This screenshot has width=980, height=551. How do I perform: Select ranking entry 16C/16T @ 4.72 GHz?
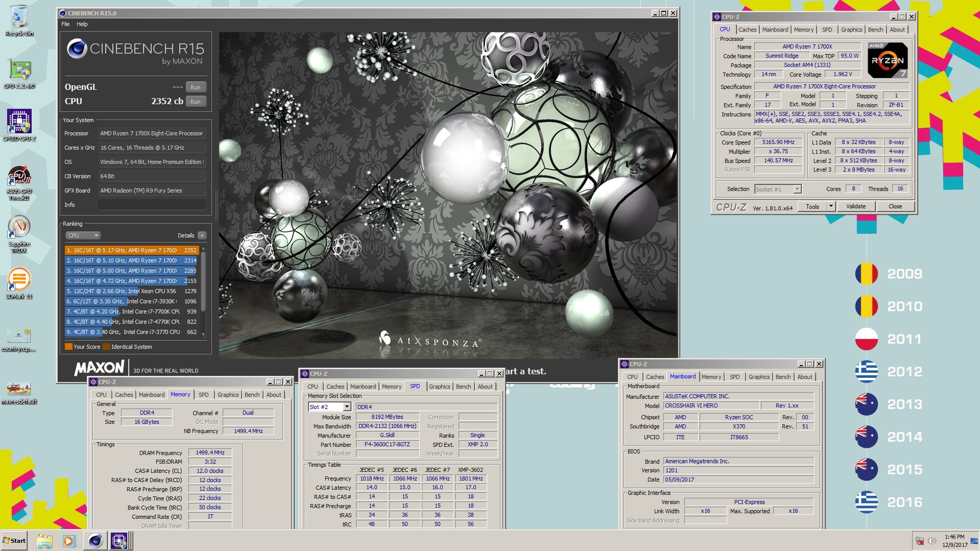[131, 281]
